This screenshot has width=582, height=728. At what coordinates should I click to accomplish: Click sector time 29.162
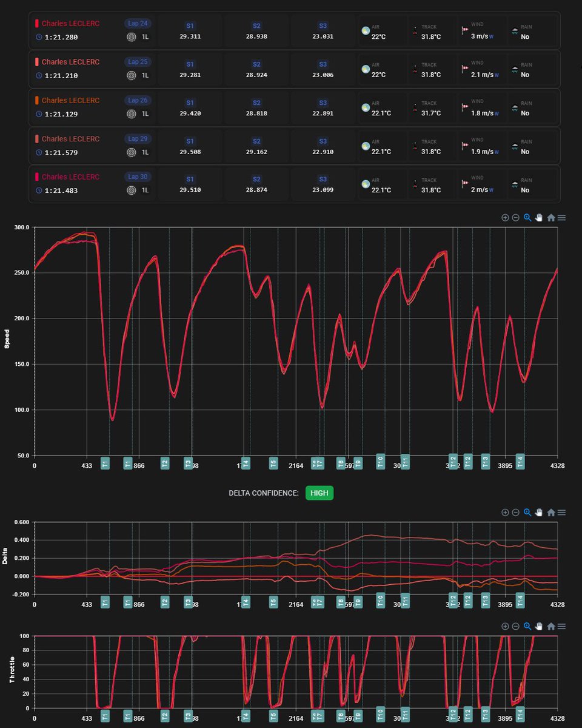click(x=256, y=152)
